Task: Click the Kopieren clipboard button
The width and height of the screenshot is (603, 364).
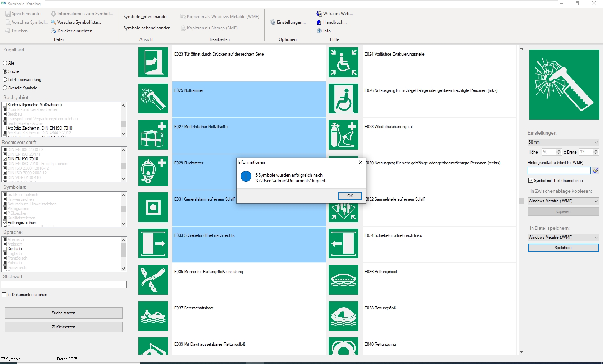Action: [x=563, y=211]
